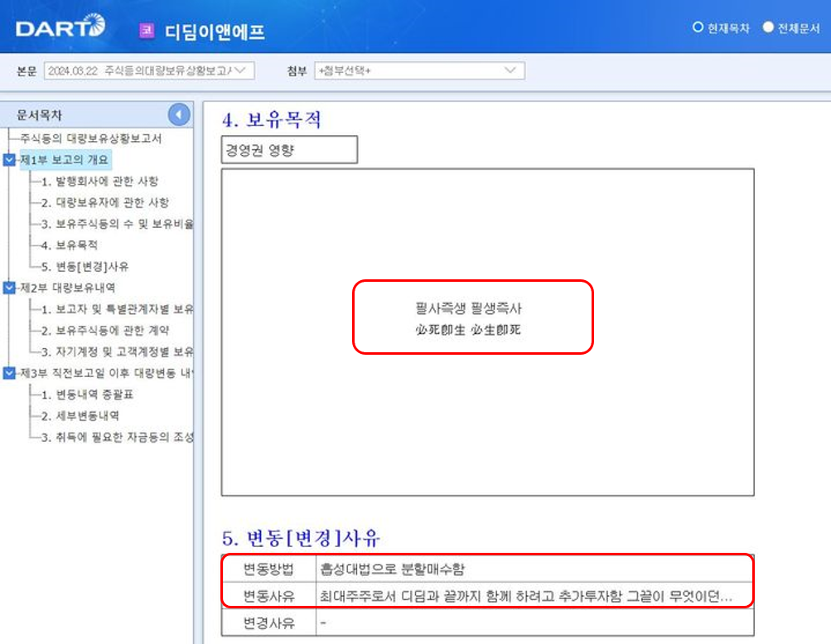831x644 pixels.
Task: Go to 2. 보유주식등에 관한 계약
Action: click(x=105, y=330)
